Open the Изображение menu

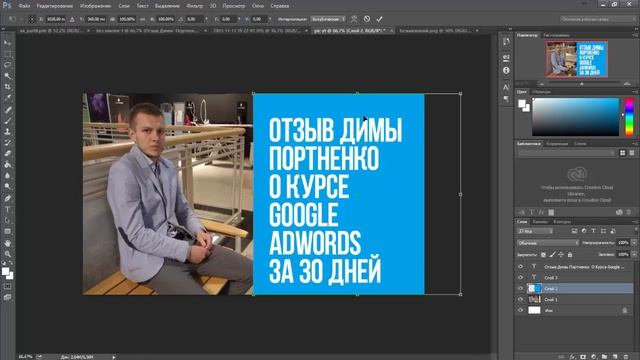click(x=96, y=6)
